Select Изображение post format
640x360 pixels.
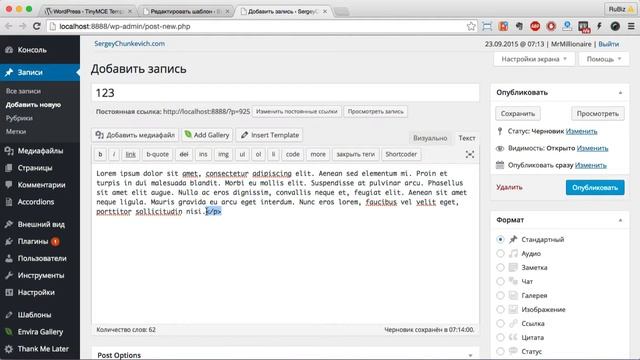500,309
